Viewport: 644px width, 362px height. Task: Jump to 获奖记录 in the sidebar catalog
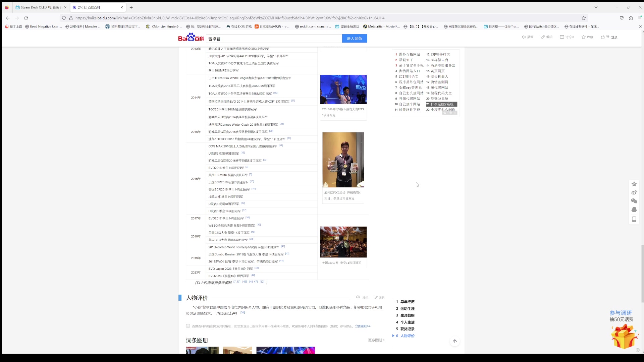click(x=407, y=329)
